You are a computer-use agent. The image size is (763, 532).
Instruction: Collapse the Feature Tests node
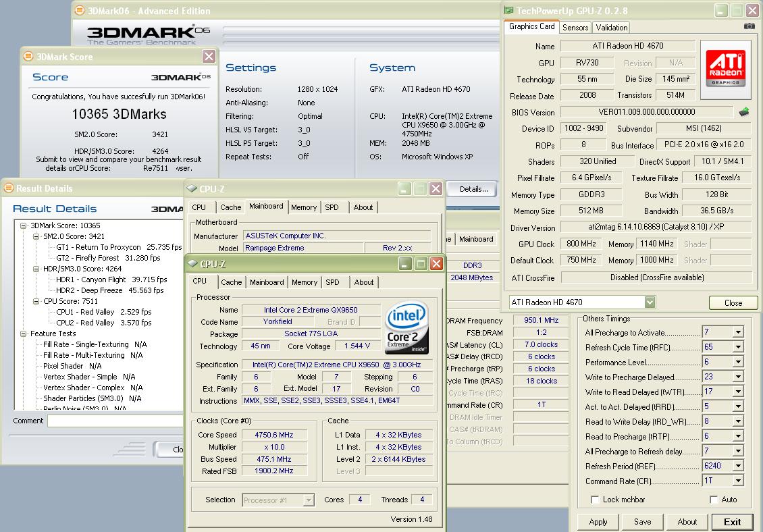click(x=23, y=334)
